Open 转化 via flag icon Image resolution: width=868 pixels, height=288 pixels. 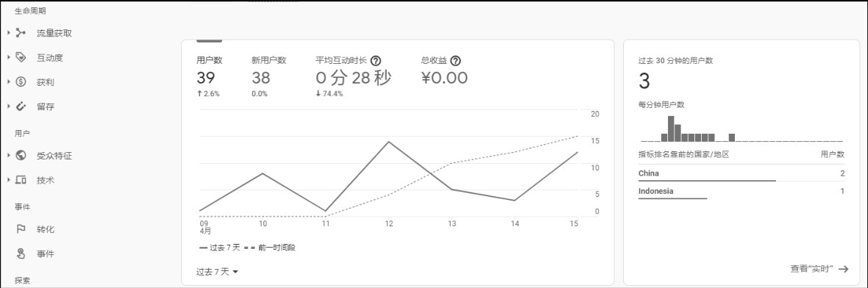[21, 228]
